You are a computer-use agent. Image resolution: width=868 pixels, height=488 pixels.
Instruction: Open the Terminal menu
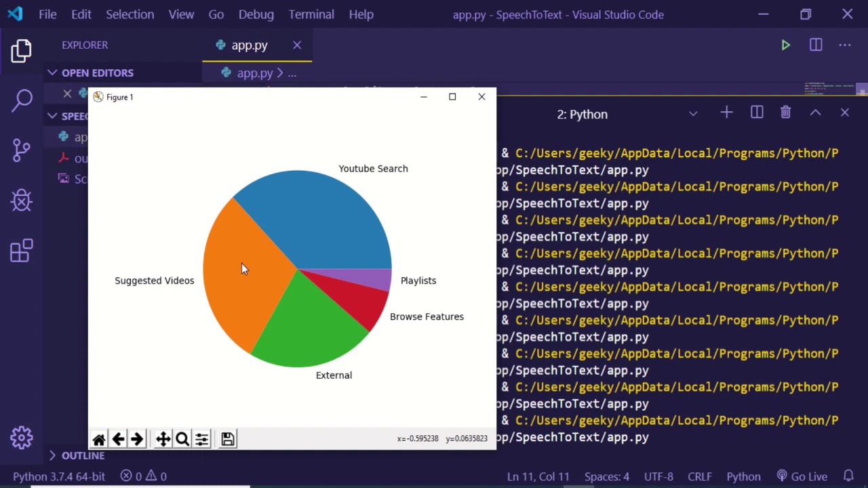tap(311, 14)
